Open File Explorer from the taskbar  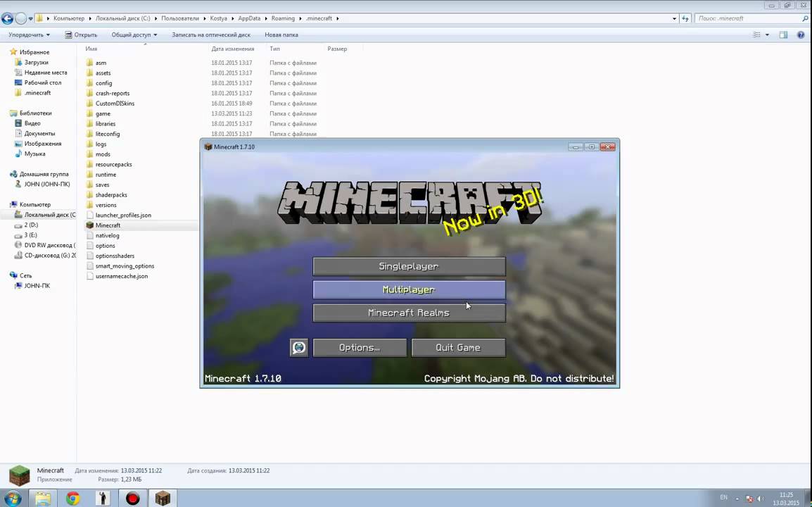click(43, 498)
